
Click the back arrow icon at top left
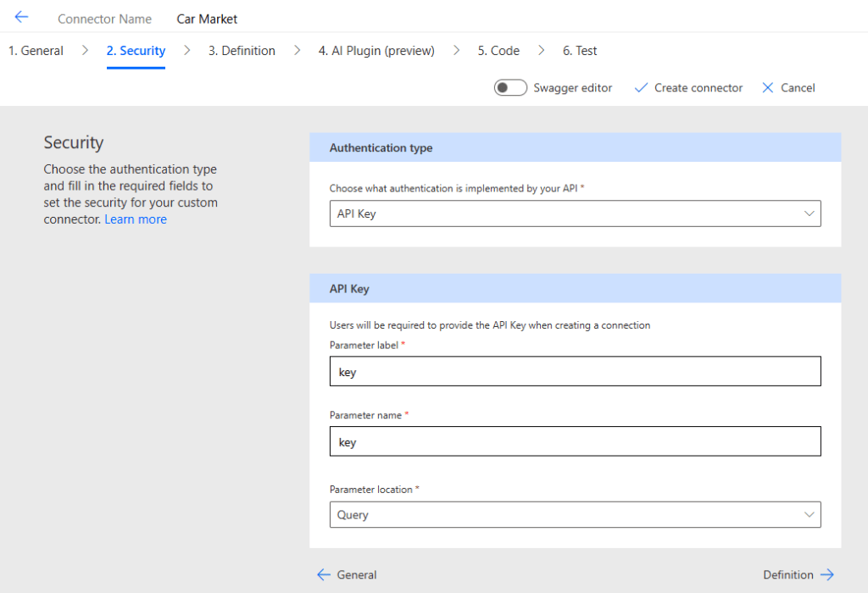[21, 17]
